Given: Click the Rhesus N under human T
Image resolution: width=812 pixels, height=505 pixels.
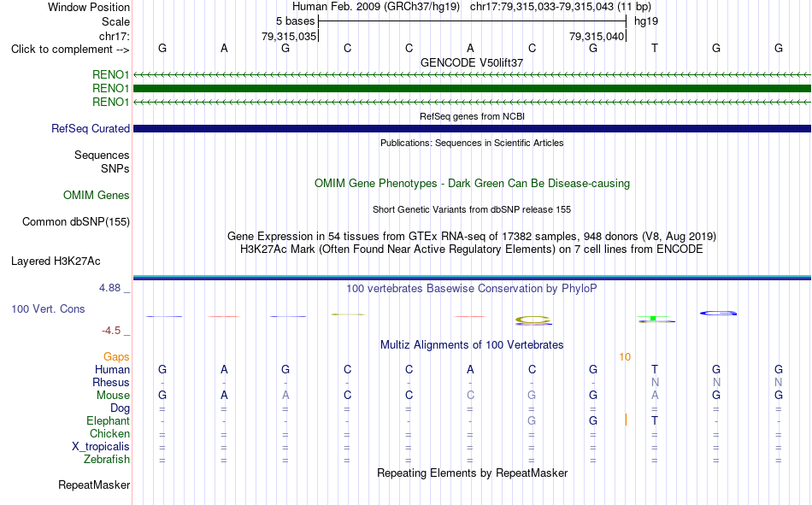Looking at the screenshot, I should (x=655, y=382).
